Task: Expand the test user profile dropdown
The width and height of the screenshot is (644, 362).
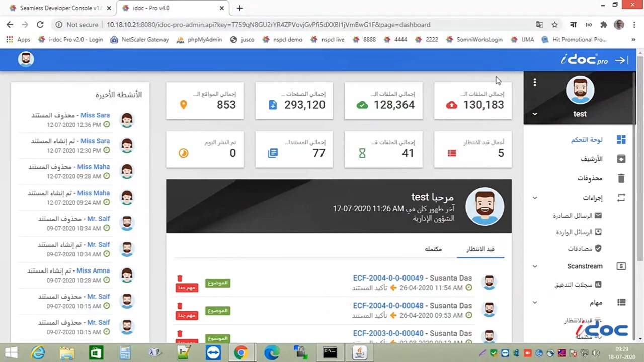Action: [535, 114]
